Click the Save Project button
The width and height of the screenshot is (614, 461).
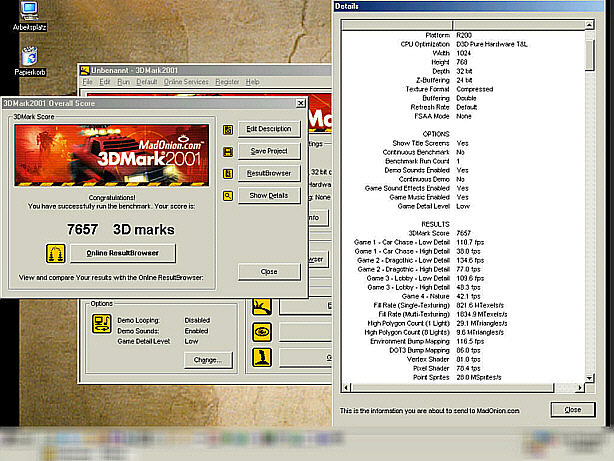269,151
